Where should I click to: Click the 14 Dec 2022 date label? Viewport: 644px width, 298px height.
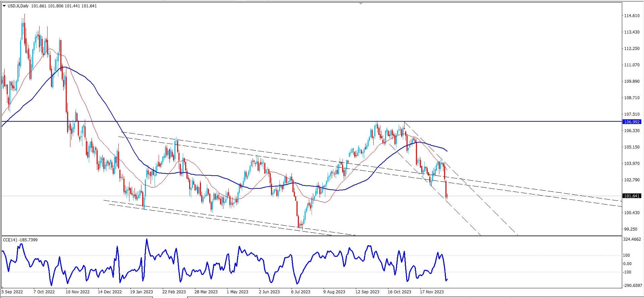[x=110, y=292]
